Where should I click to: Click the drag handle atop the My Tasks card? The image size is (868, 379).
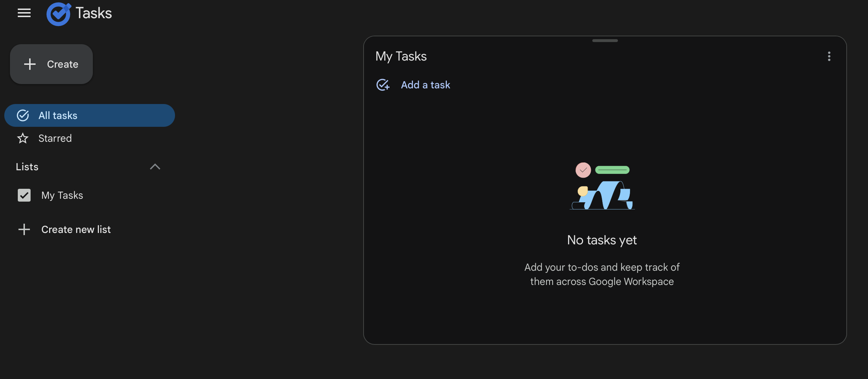click(605, 41)
